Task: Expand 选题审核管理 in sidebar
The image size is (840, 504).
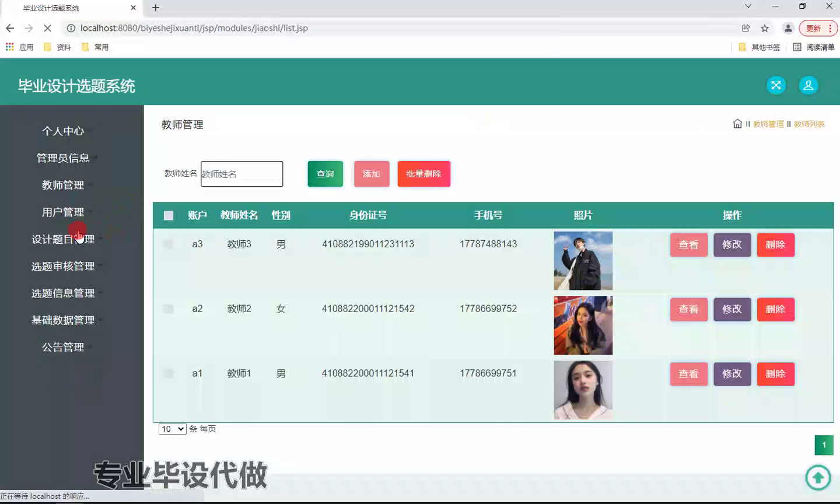Action: [63, 266]
